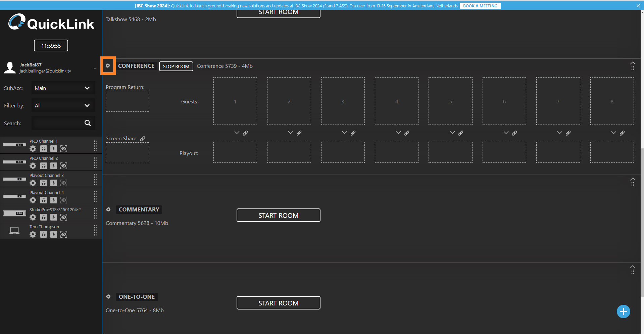Open the Filter by All dropdown
This screenshot has width=644, height=334.
63,105
